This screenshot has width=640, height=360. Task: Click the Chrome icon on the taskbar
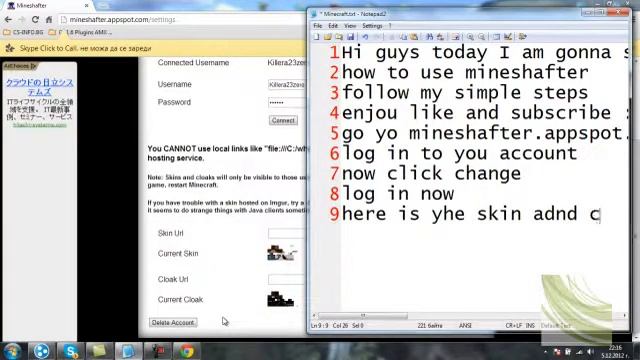click(x=187, y=351)
